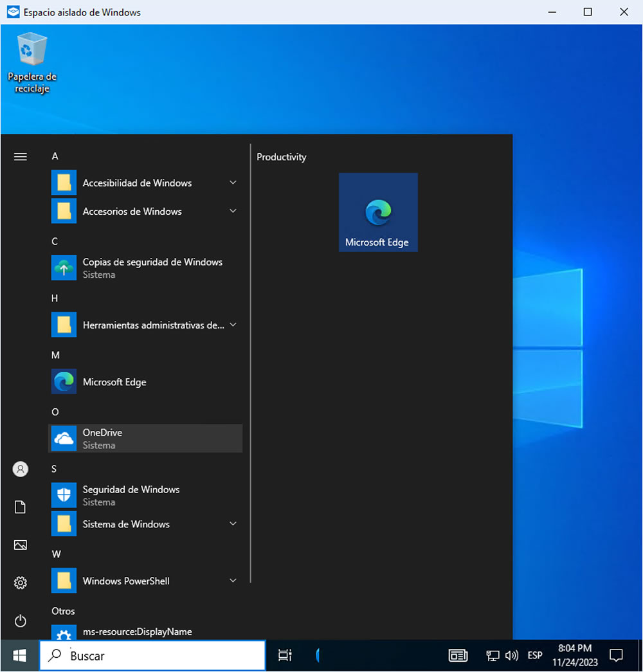Click the volume speaker tray icon

point(512,655)
